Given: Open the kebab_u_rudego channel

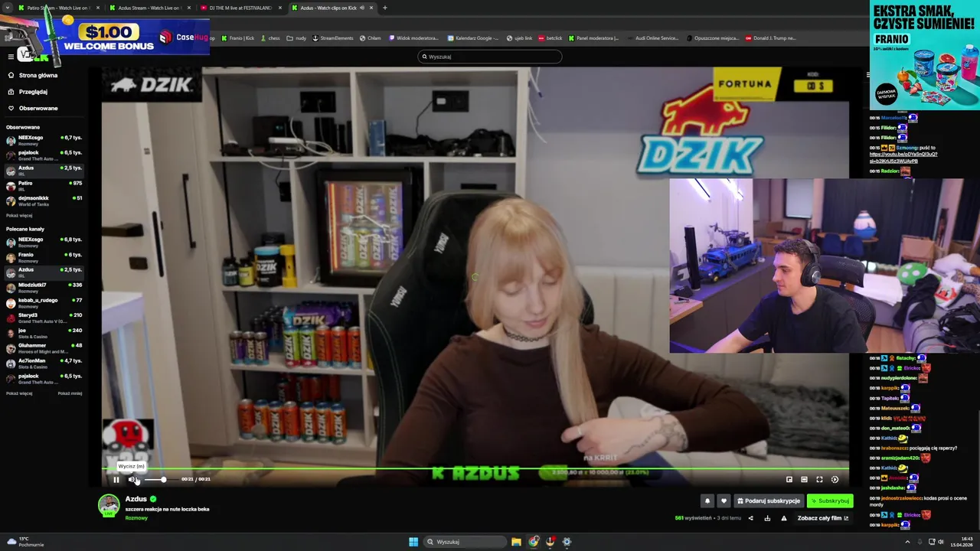Looking at the screenshot, I should (44, 302).
